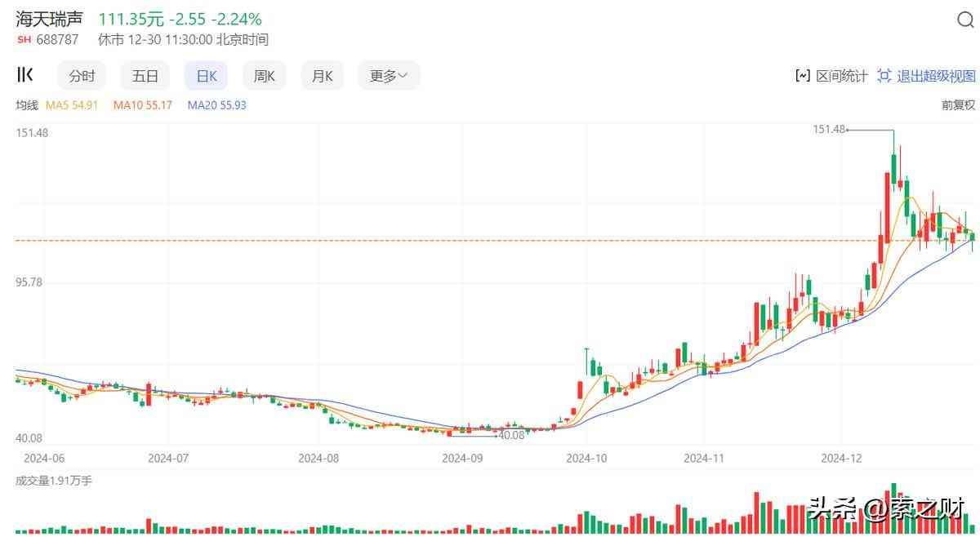Click the SH exchange badge
The image size is (980, 537).
point(24,39)
